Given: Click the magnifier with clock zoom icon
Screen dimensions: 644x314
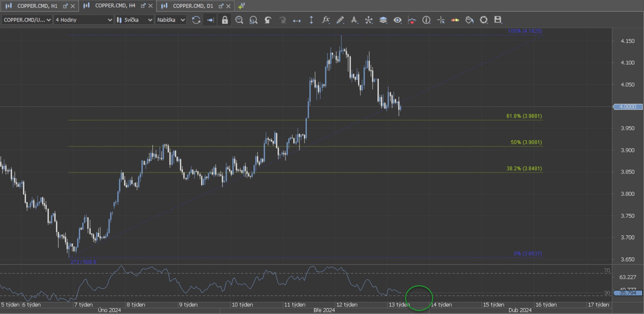Looking at the screenshot, I should point(239,20).
